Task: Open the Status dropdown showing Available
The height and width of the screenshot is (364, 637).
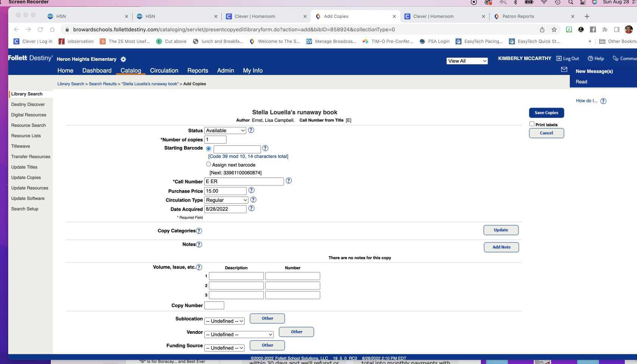Action: click(x=224, y=130)
